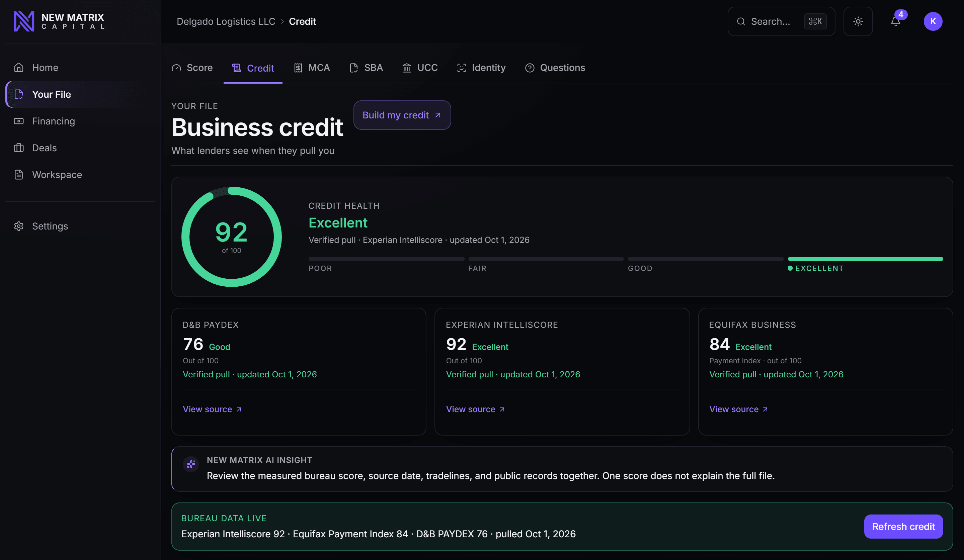964x560 pixels.
Task: Switch to the Score tab
Action: [192, 68]
